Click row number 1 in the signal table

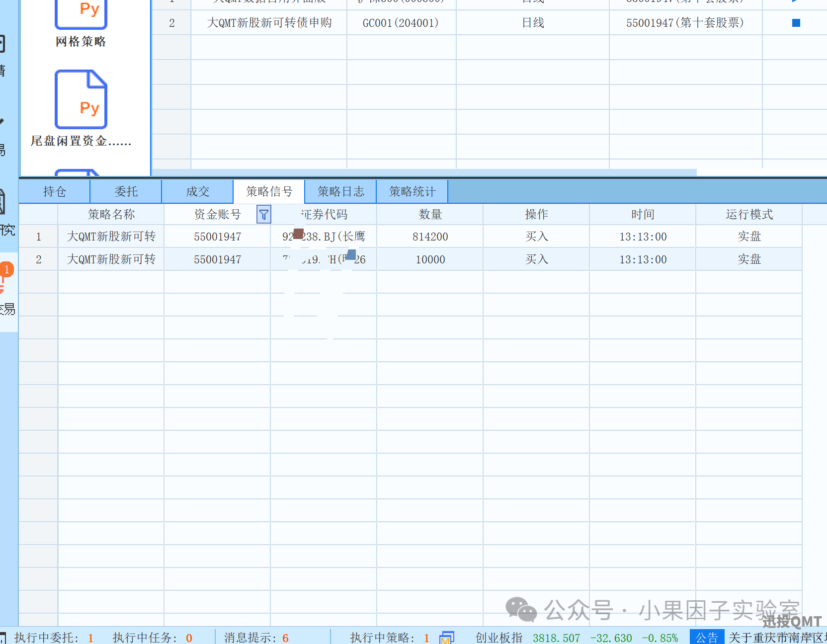[39, 237]
